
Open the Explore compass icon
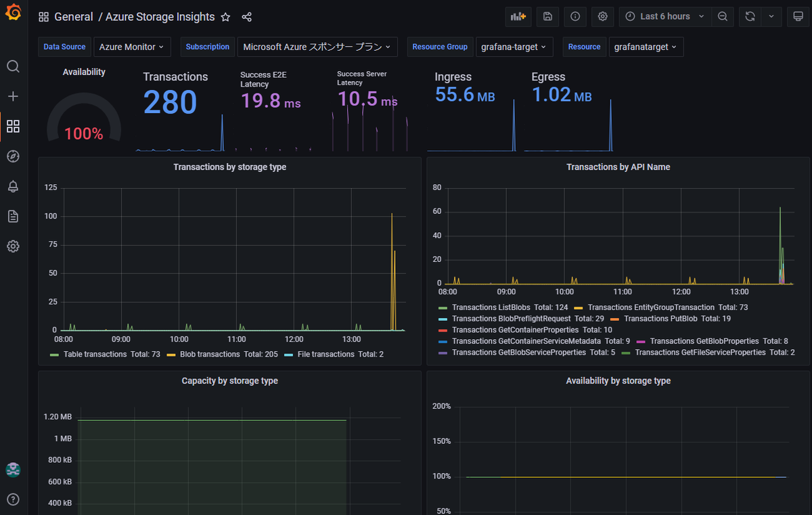point(13,156)
